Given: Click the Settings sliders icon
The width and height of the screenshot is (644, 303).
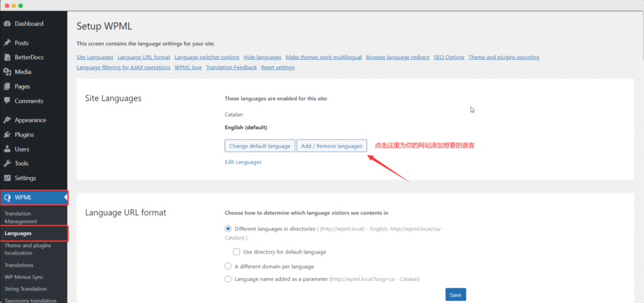Looking at the screenshot, I should pyautogui.click(x=7, y=178).
